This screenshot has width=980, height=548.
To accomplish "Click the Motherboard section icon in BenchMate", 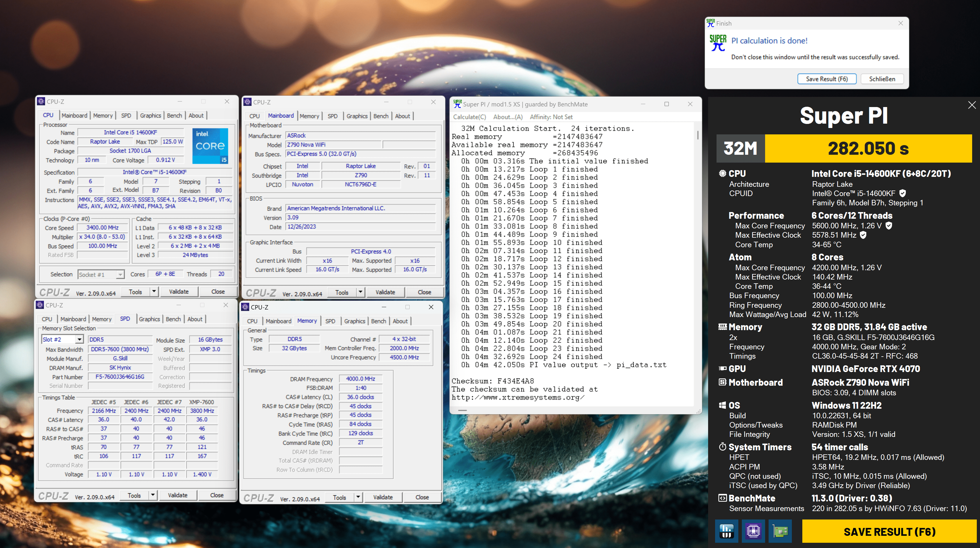I will 722,382.
